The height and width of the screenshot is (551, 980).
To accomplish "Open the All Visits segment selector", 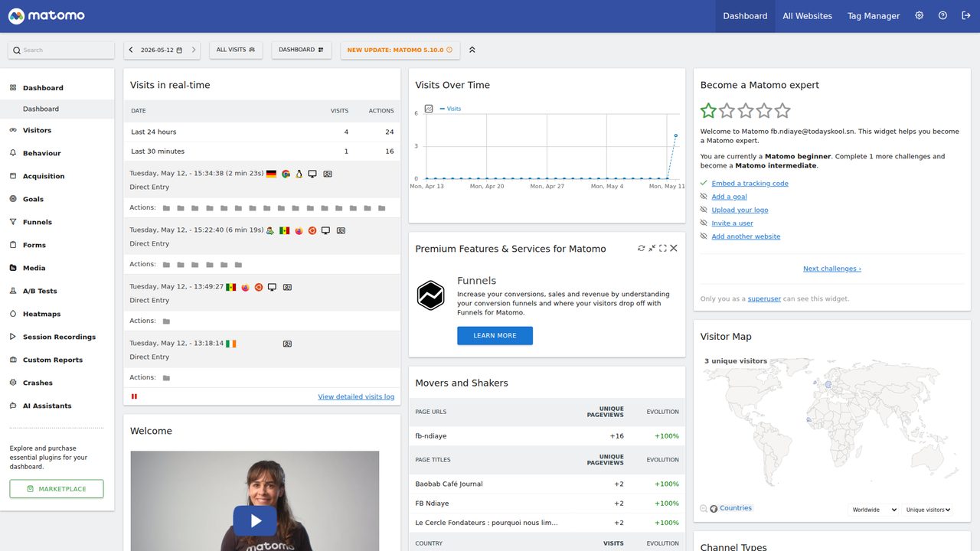I will coord(236,50).
